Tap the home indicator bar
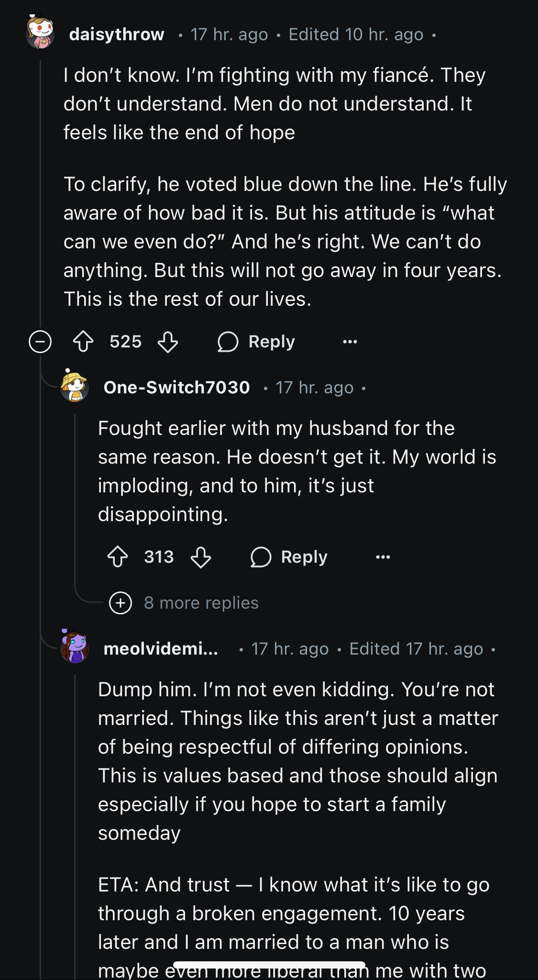The width and height of the screenshot is (538, 980). 269,965
